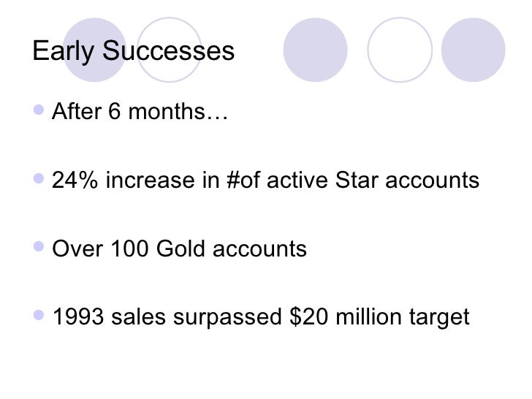Click the bullet dot beside 'Over 100 Gold'

coord(39,246)
